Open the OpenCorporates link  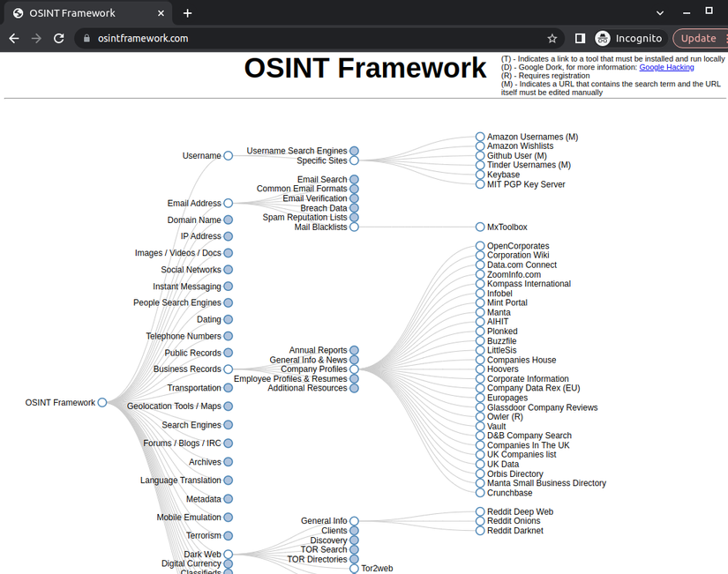click(x=518, y=246)
